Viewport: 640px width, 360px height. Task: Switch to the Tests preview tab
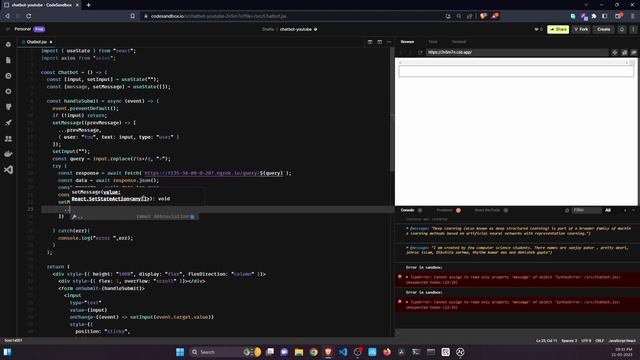pos(433,42)
